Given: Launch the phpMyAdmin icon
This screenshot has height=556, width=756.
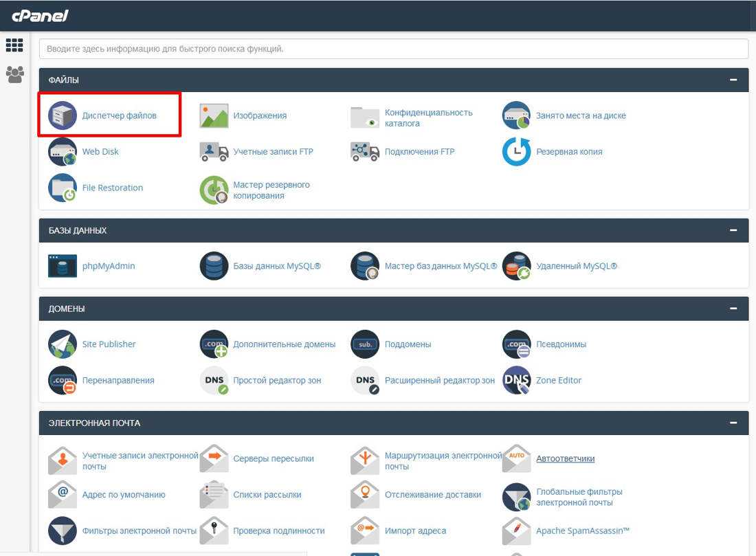Looking at the screenshot, I should pyautogui.click(x=63, y=266).
